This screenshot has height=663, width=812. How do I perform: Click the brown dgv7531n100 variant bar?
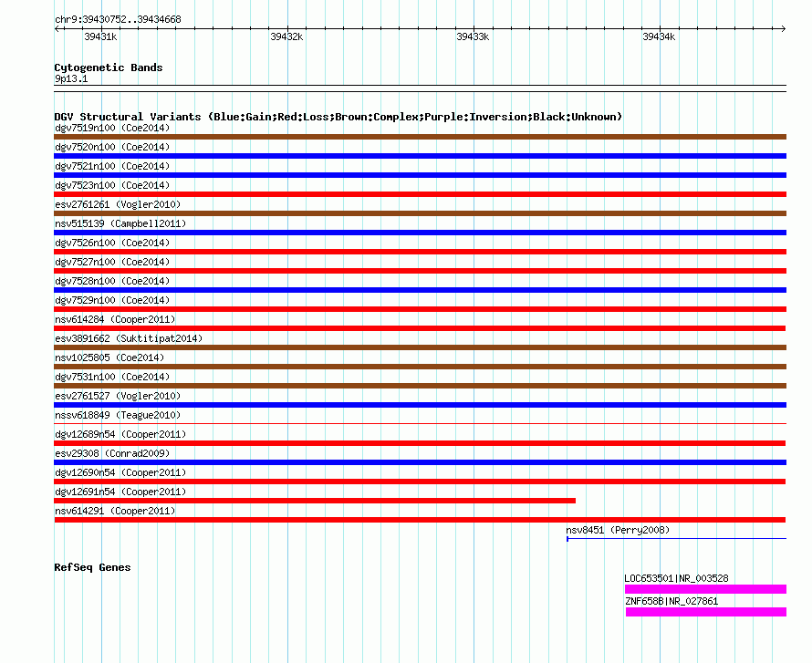point(420,386)
